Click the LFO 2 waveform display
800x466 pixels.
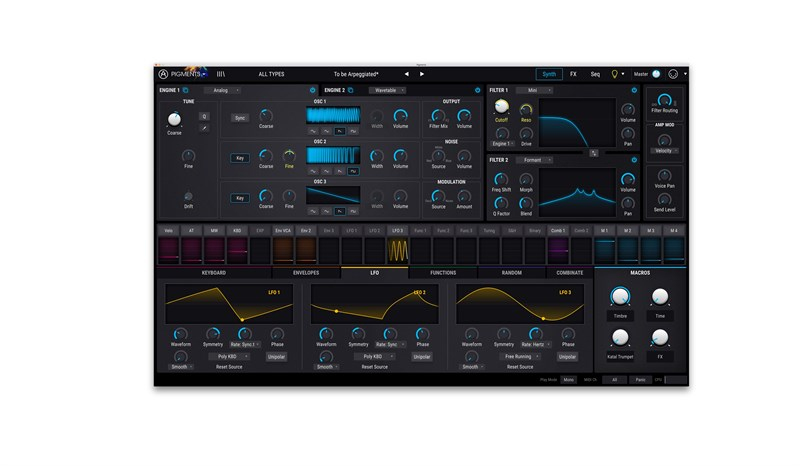374,305
